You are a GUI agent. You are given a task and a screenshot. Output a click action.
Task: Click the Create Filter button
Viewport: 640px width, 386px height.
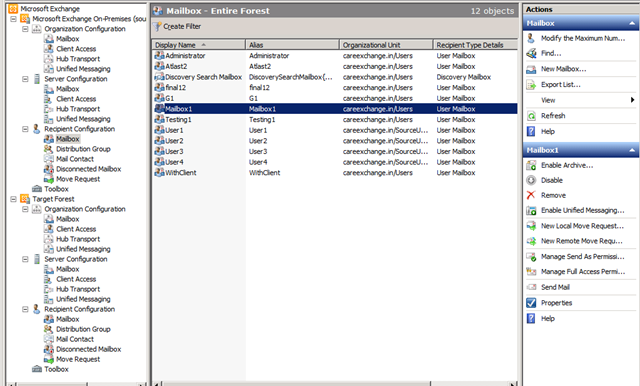pos(177,27)
